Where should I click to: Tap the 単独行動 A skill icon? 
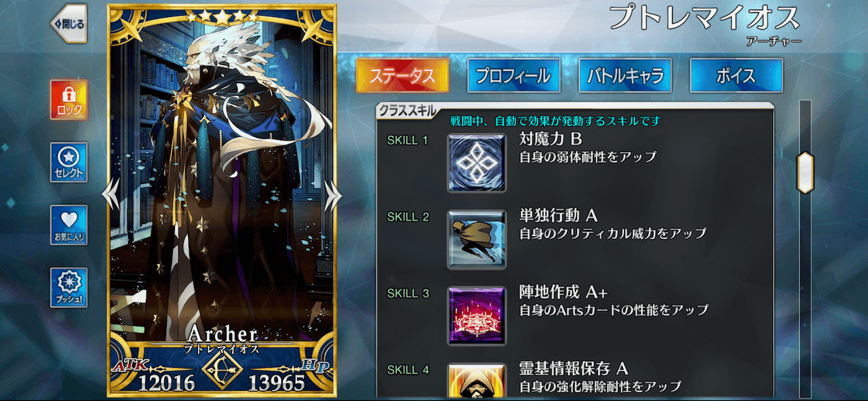pyautogui.click(x=477, y=240)
